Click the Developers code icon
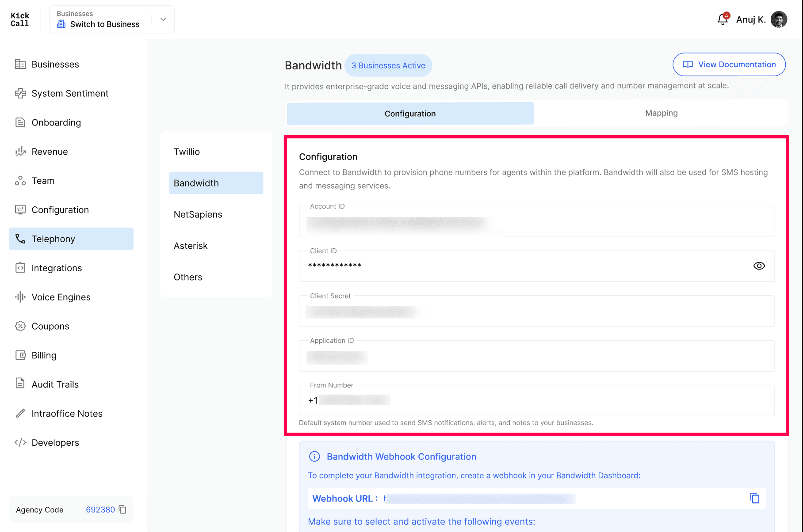This screenshot has height=532, width=803. [x=20, y=442]
